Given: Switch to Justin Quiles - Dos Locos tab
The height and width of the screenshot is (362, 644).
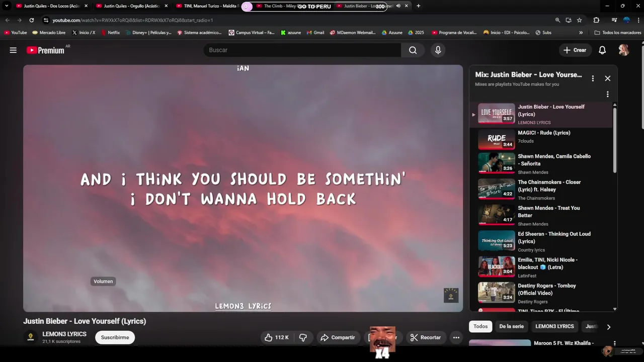Looking at the screenshot, I should pyautogui.click(x=51, y=6).
